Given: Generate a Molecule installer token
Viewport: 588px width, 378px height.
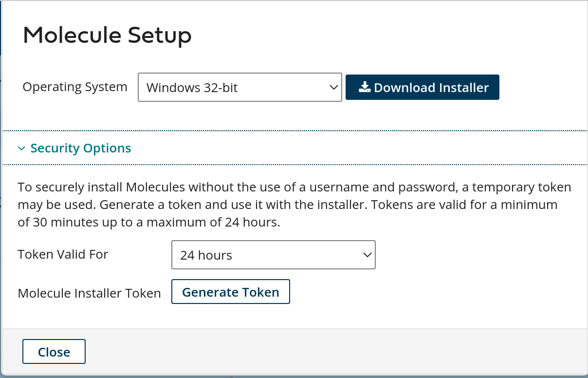Looking at the screenshot, I should click(x=231, y=292).
